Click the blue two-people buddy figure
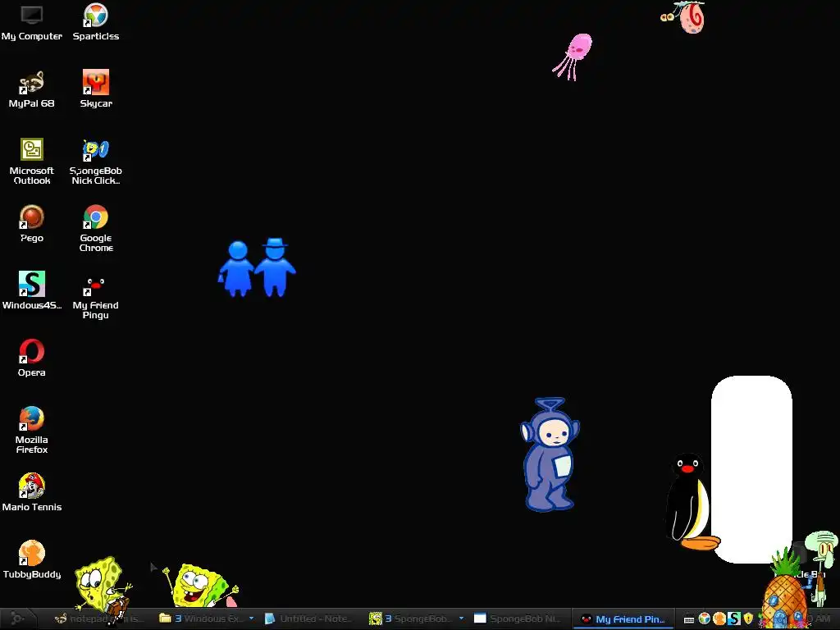This screenshot has height=630, width=840. [x=257, y=267]
